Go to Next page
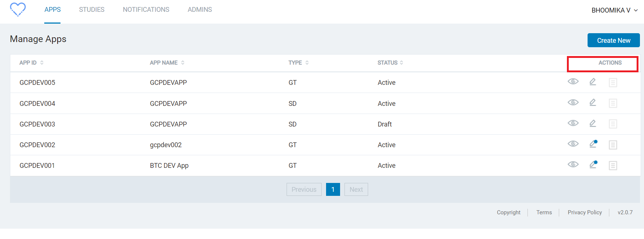 [356, 190]
